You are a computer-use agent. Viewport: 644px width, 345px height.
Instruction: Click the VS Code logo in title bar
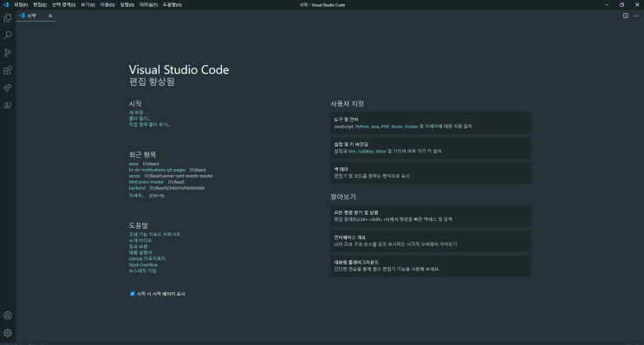(x=6, y=5)
